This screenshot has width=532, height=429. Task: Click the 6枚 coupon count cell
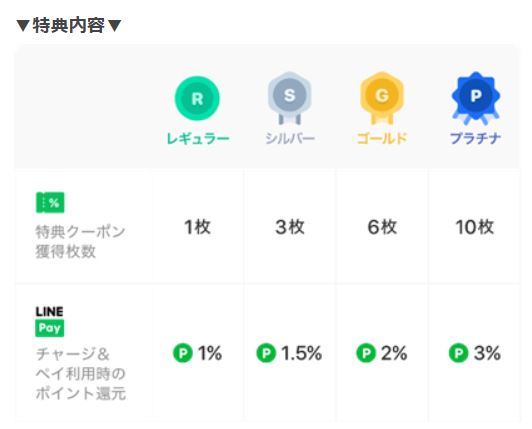(x=382, y=227)
